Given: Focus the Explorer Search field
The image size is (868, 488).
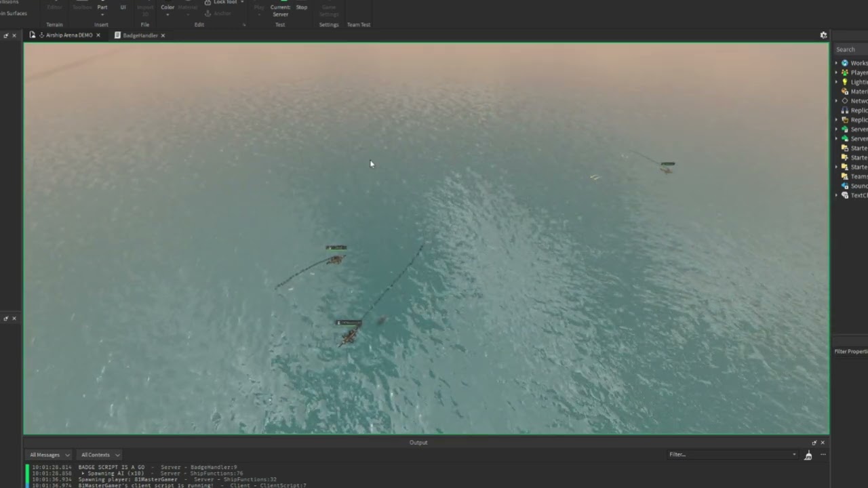Looking at the screenshot, I should [851, 49].
